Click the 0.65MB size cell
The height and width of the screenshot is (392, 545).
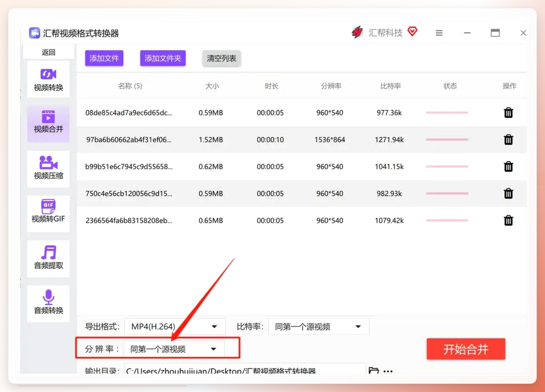point(211,221)
